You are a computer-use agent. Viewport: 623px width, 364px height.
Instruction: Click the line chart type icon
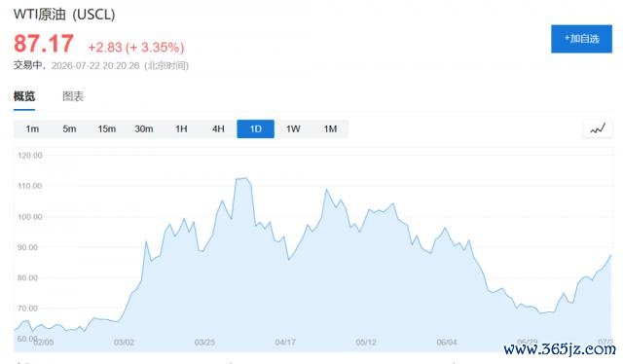pos(598,128)
